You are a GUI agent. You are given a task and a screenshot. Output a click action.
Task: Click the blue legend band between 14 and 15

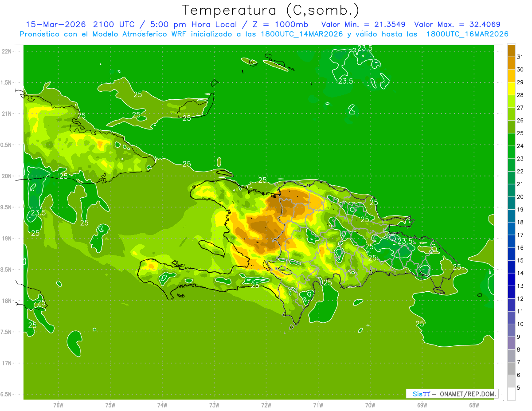pos(511,266)
